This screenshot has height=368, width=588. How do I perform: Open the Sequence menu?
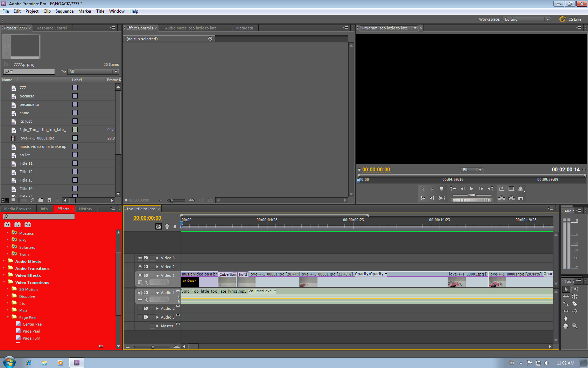tap(64, 11)
